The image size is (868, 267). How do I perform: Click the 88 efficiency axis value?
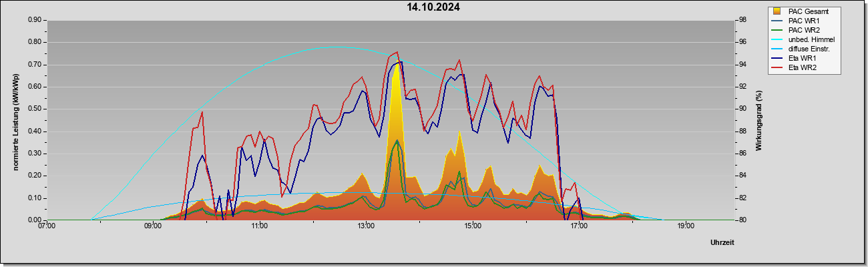pos(743,131)
